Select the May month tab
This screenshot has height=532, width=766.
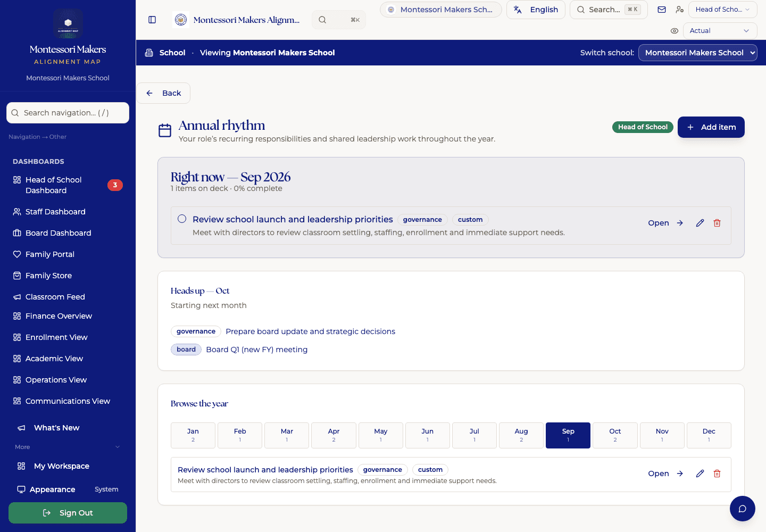pos(381,435)
